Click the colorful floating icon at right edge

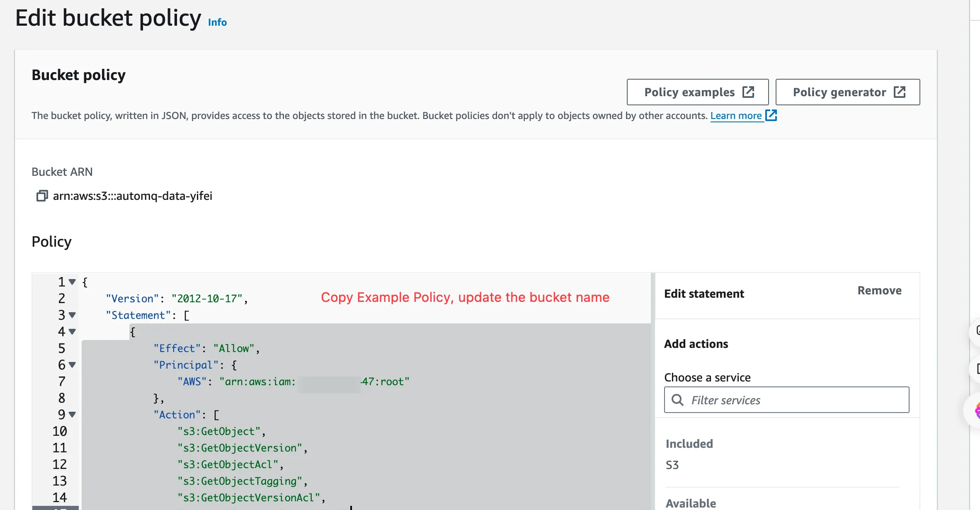(x=977, y=410)
